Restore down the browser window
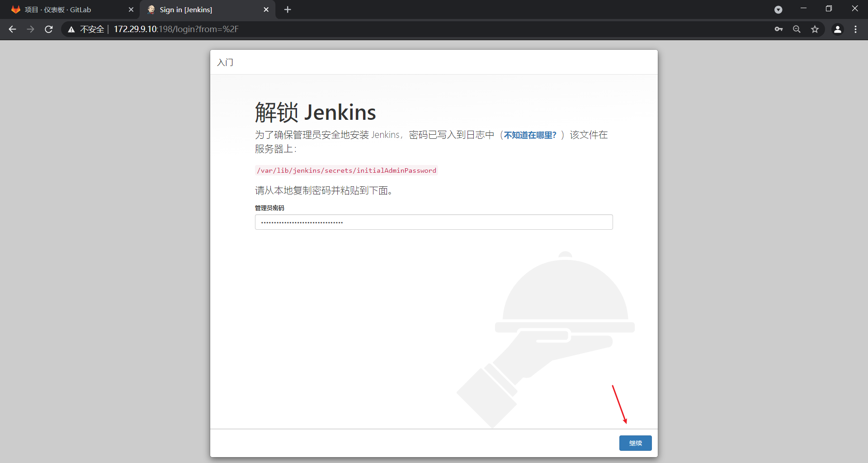 (829, 9)
